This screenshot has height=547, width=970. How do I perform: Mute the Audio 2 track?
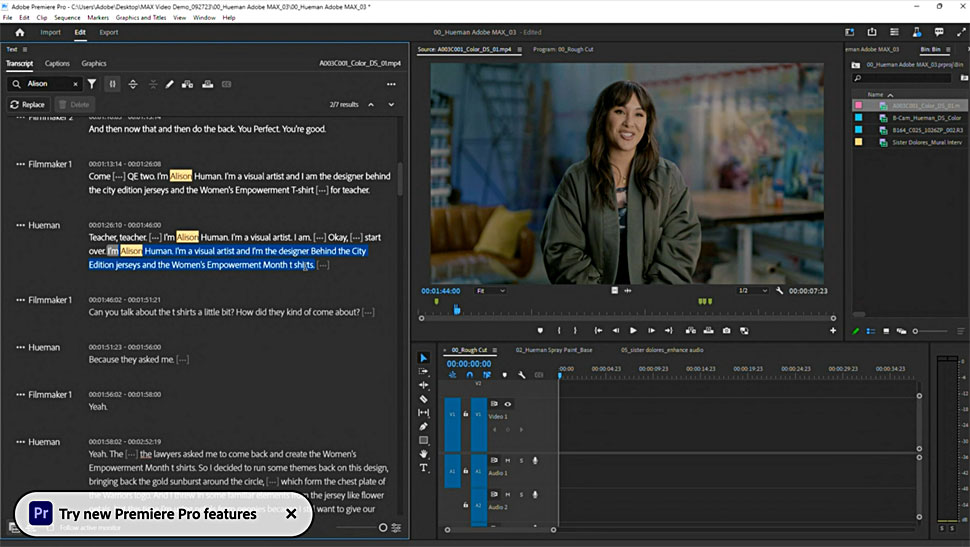(507, 494)
